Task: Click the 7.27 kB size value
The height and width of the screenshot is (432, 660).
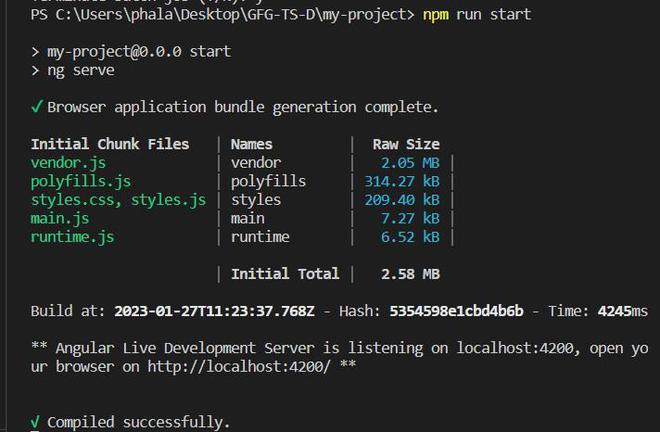Action: 410,219
